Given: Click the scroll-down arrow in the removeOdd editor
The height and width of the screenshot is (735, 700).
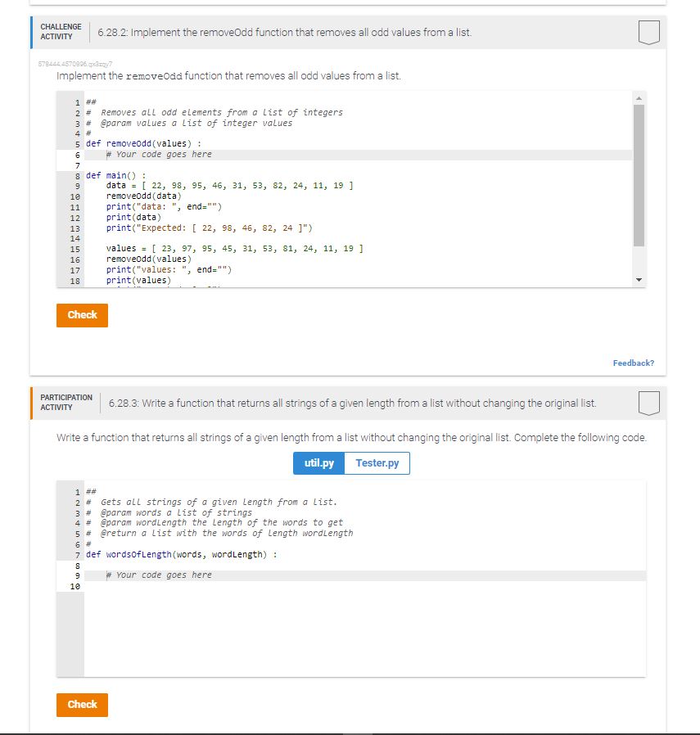Looking at the screenshot, I should tap(639, 278).
